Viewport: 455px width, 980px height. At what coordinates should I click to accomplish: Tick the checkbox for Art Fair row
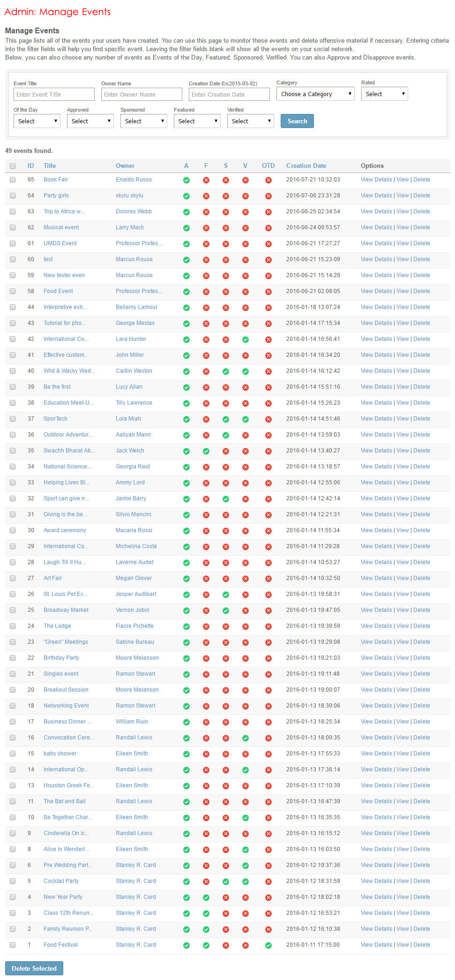pyautogui.click(x=13, y=578)
